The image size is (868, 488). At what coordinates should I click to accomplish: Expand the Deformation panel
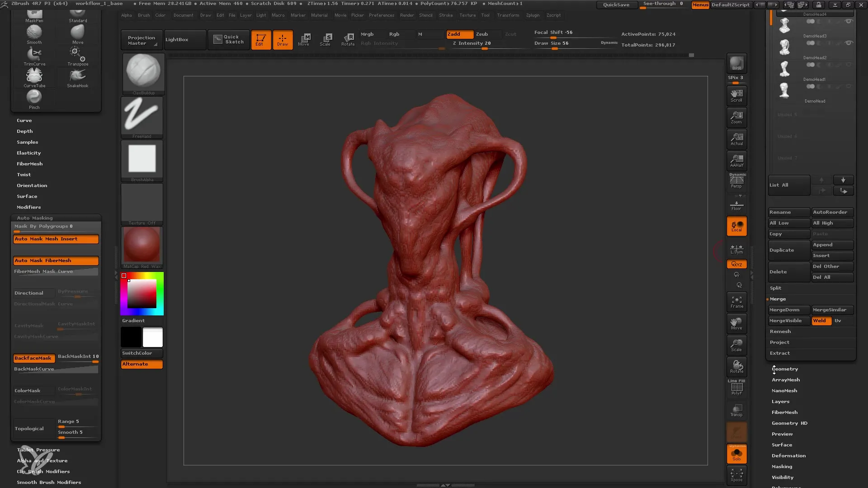[x=788, y=455]
